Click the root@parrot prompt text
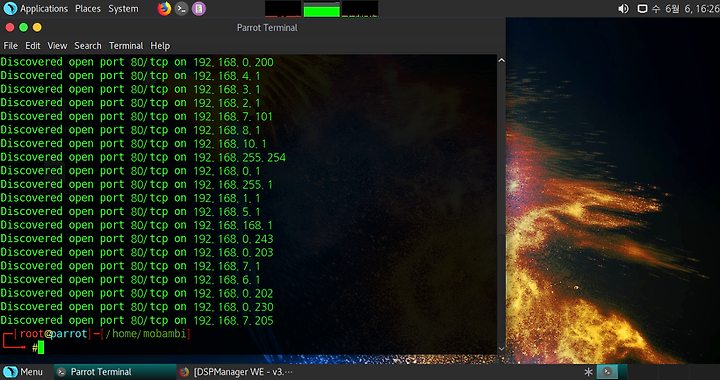This screenshot has height=380, width=720. [53, 334]
